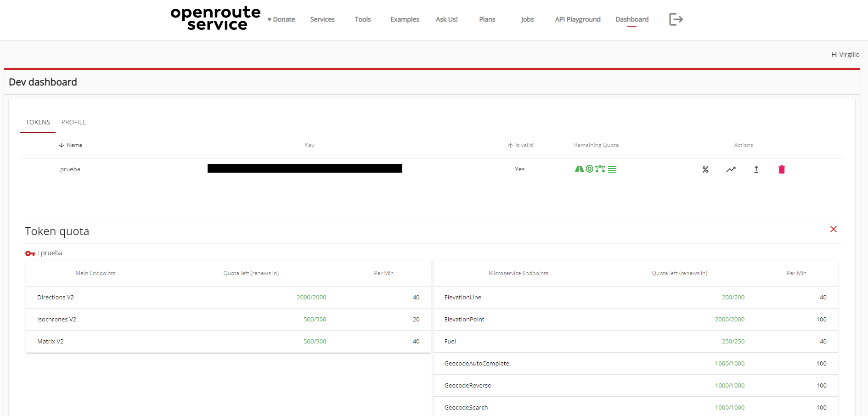Click the Actions column header
Image resolution: width=868 pixels, height=416 pixels.
743,145
